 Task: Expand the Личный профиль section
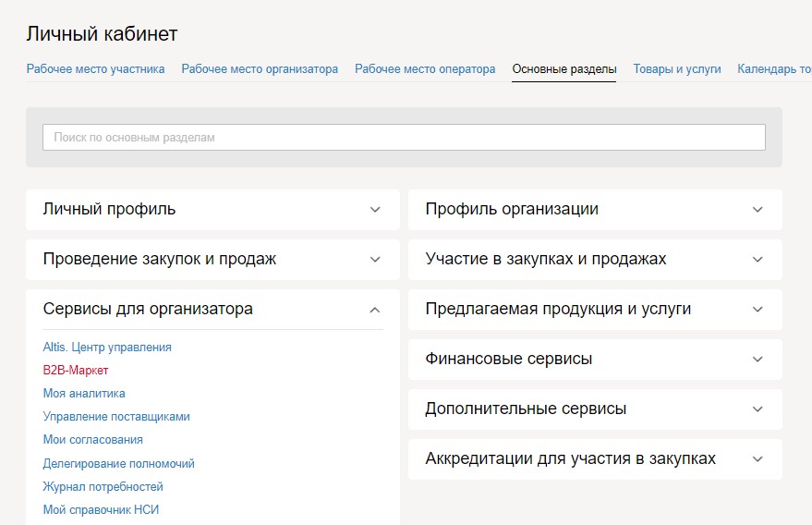coord(212,210)
